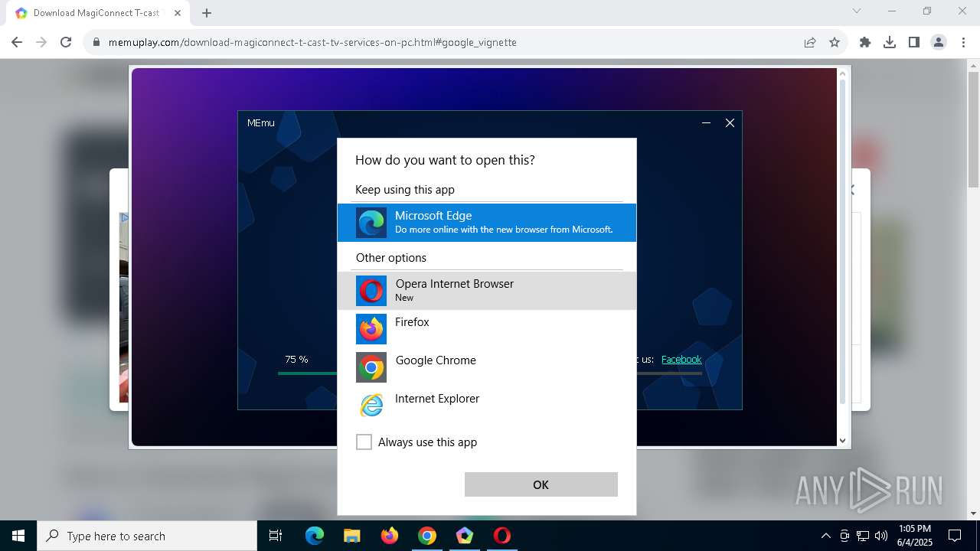Launch Edge from the taskbar
980x551 pixels.
click(x=315, y=536)
